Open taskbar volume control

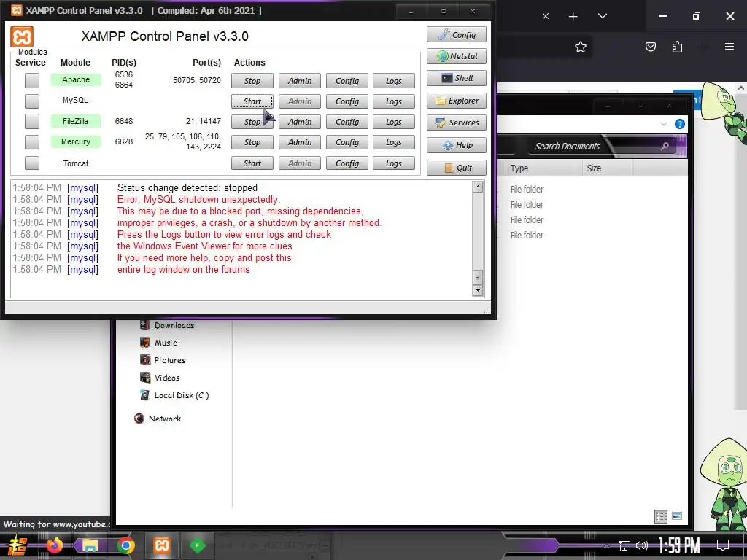coord(642,545)
